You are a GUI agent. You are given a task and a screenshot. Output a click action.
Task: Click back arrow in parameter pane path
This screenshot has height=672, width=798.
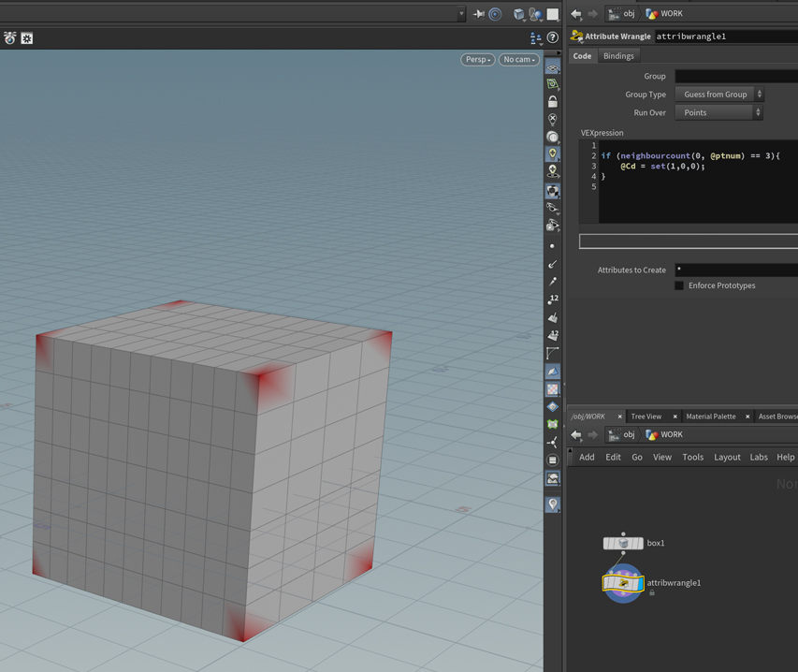(576, 14)
